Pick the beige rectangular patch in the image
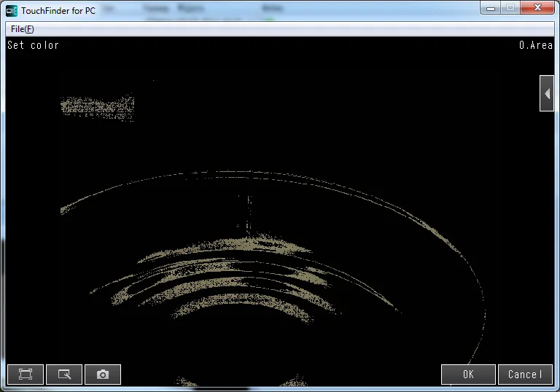The image size is (560, 392). coord(98,106)
